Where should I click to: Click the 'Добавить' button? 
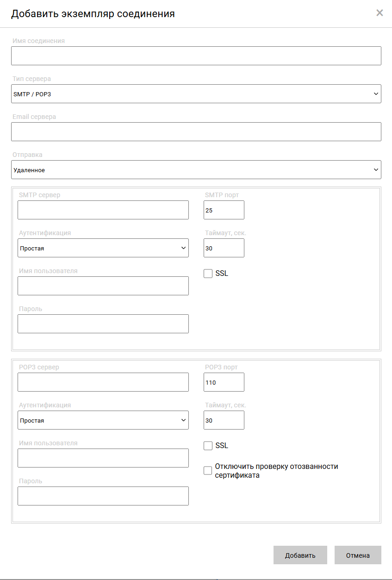click(x=300, y=555)
